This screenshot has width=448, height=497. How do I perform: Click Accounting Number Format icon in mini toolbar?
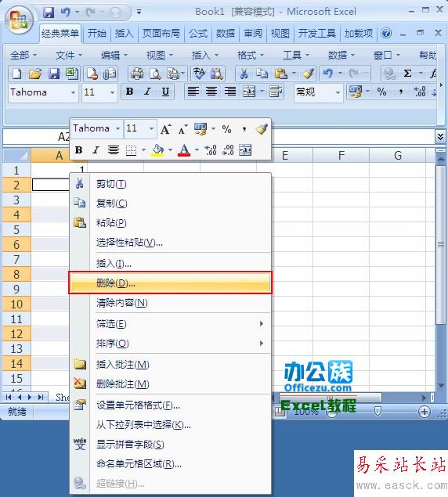[x=201, y=129]
